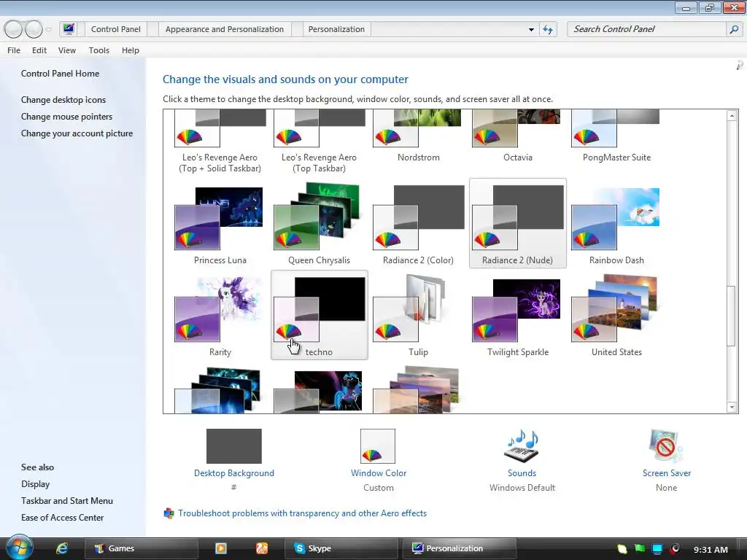Choose the Radiance 2 (Color) theme
The height and width of the screenshot is (560, 747).
[418, 225]
